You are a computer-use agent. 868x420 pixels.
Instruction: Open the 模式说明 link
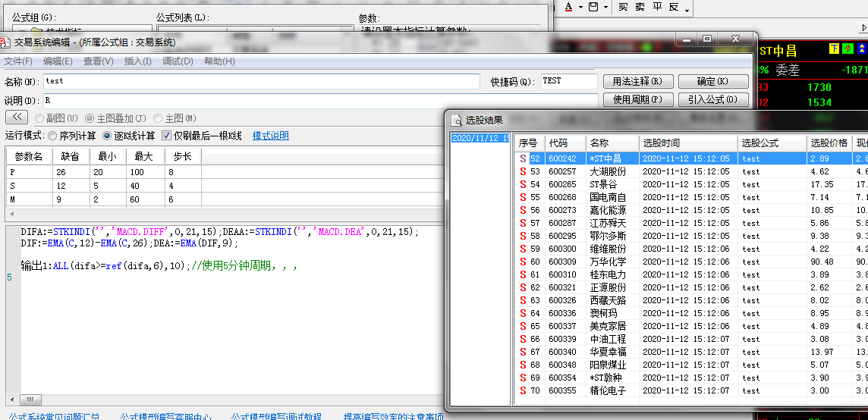(x=271, y=136)
